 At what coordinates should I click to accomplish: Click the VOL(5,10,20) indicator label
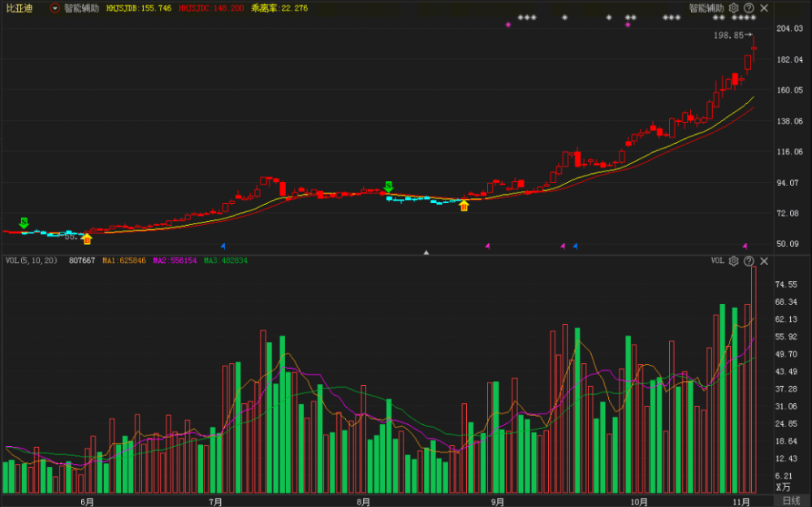click(x=31, y=260)
